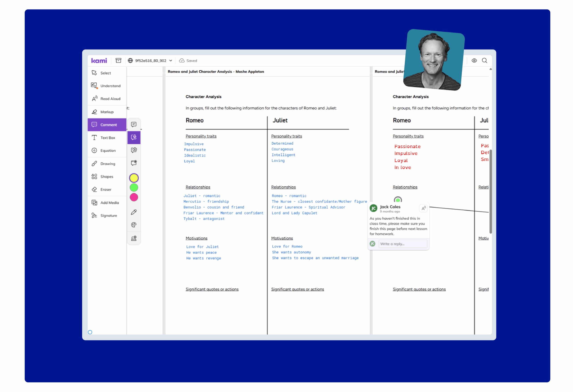
Task: Choose the video comment camera option
Action: 134,150
